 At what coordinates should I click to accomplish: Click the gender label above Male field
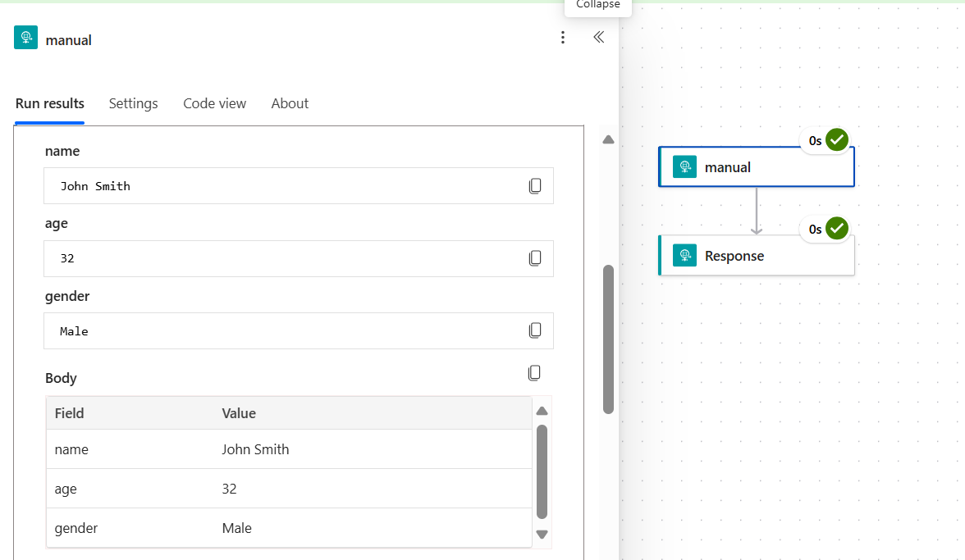pyautogui.click(x=67, y=296)
